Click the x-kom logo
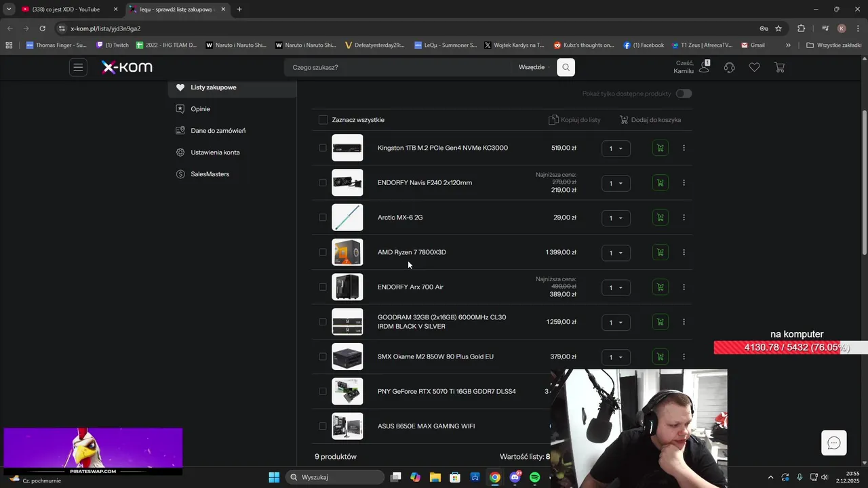 [x=127, y=67]
